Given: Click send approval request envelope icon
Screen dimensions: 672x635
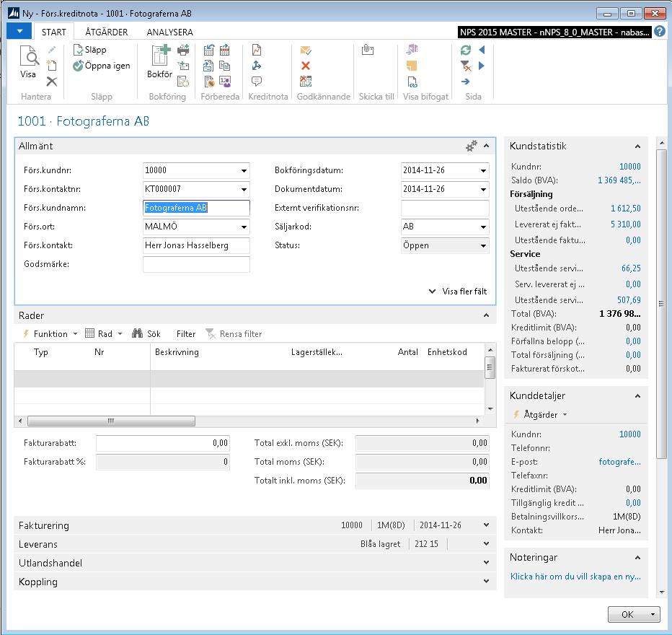Looking at the screenshot, I should (306, 50).
